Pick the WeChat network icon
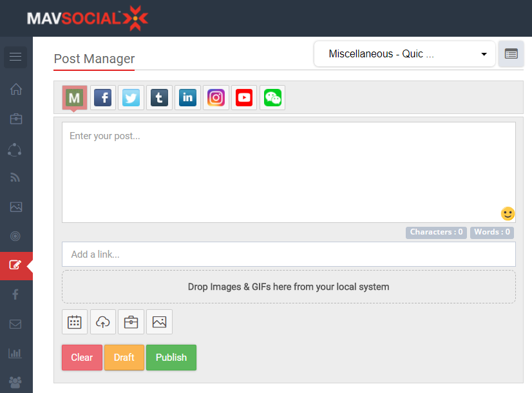Screen dimensions: 532x393 (x=272, y=98)
